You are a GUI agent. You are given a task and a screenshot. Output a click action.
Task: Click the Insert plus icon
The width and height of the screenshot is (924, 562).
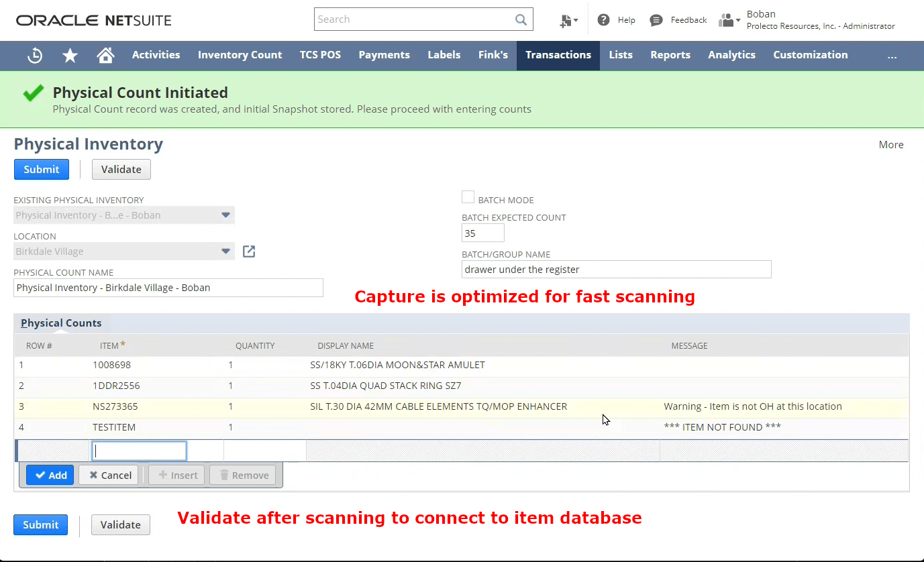point(163,475)
